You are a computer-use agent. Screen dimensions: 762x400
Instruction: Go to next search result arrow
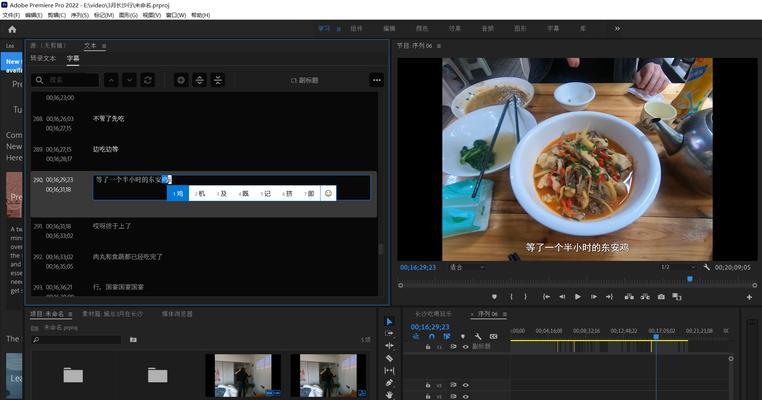(129, 80)
